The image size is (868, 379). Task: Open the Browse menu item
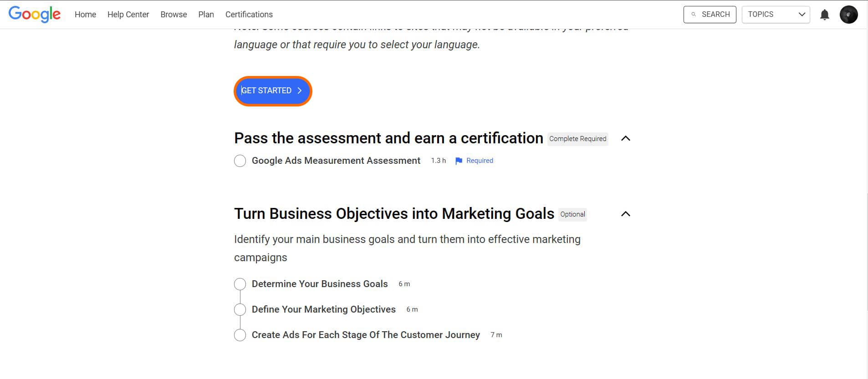click(x=174, y=15)
